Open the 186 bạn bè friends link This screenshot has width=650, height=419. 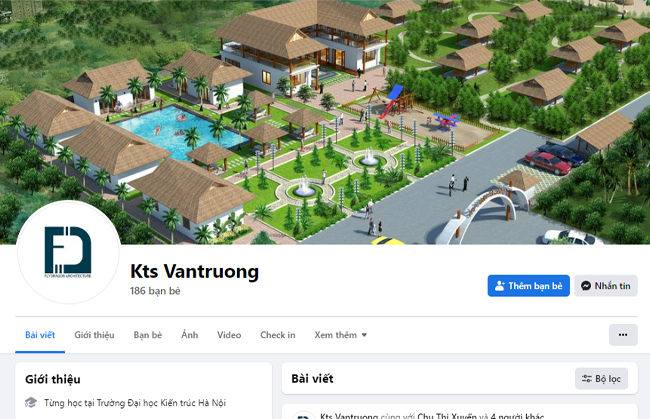155,291
